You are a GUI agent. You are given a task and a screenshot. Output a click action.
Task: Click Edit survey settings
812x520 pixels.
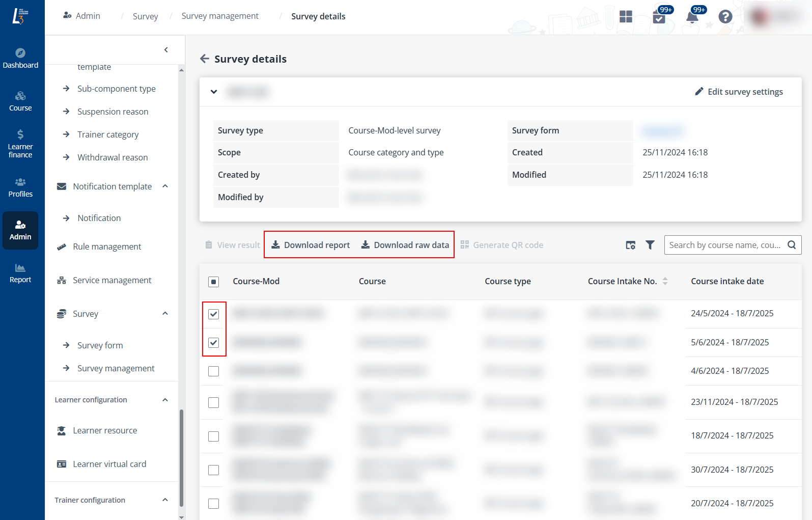[x=739, y=92]
